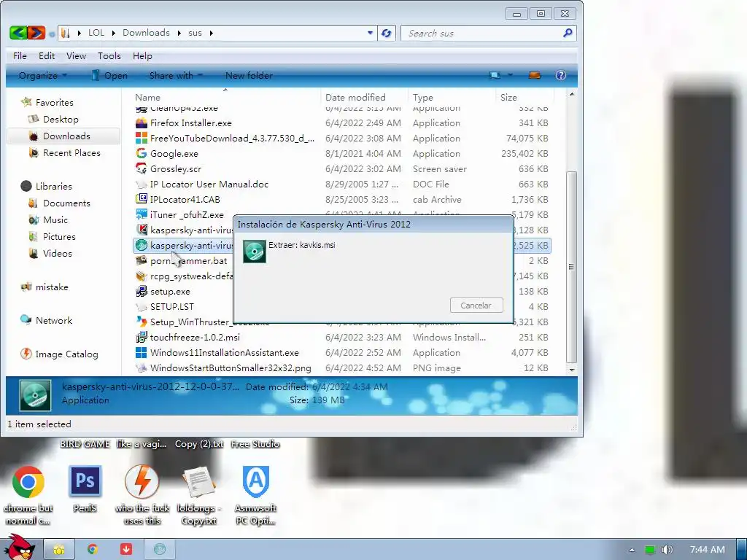Open the View menu
This screenshot has width=747, height=560.
click(76, 55)
